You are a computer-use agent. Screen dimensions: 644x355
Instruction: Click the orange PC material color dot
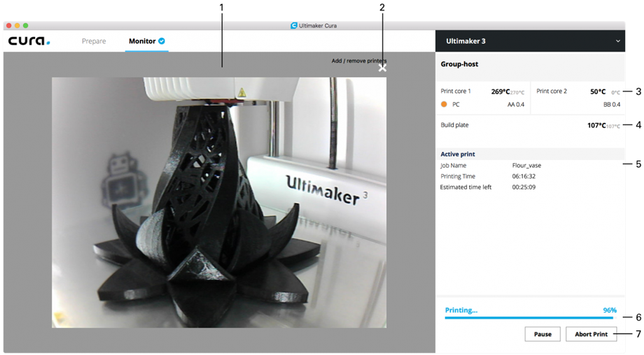point(444,104)
